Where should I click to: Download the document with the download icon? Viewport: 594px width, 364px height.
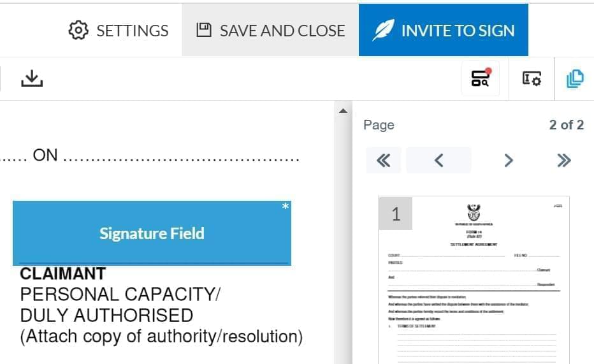pos(31,78)
